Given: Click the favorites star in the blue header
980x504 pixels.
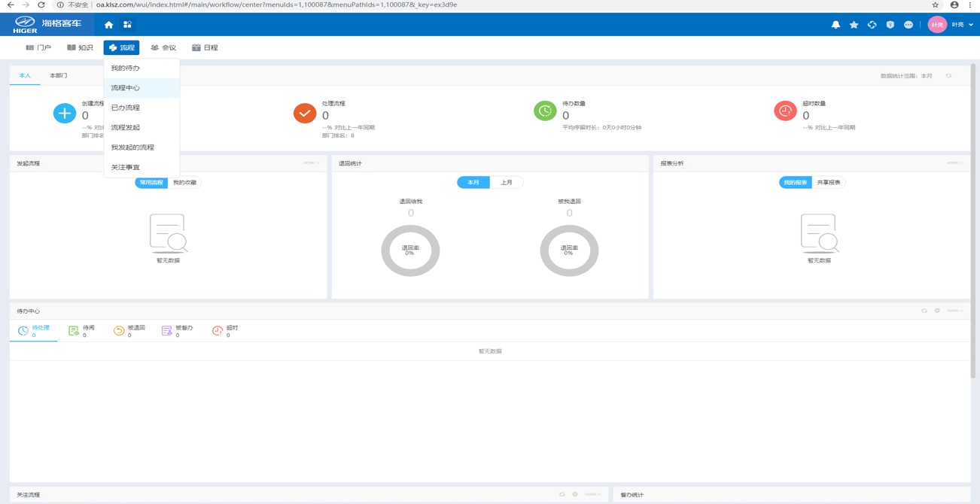Looking at the screenshot, I should pos(854,25).
